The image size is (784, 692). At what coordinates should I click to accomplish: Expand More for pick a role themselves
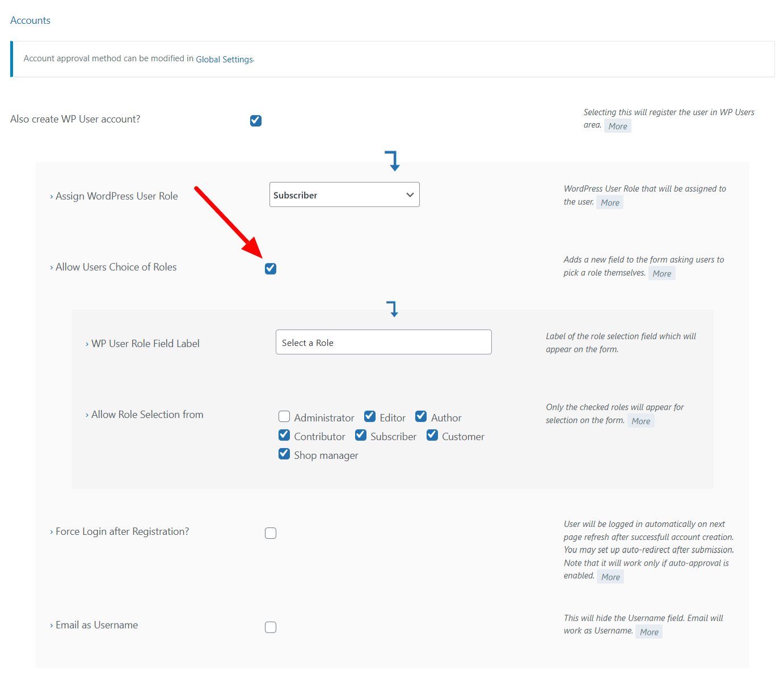[661, 273]
